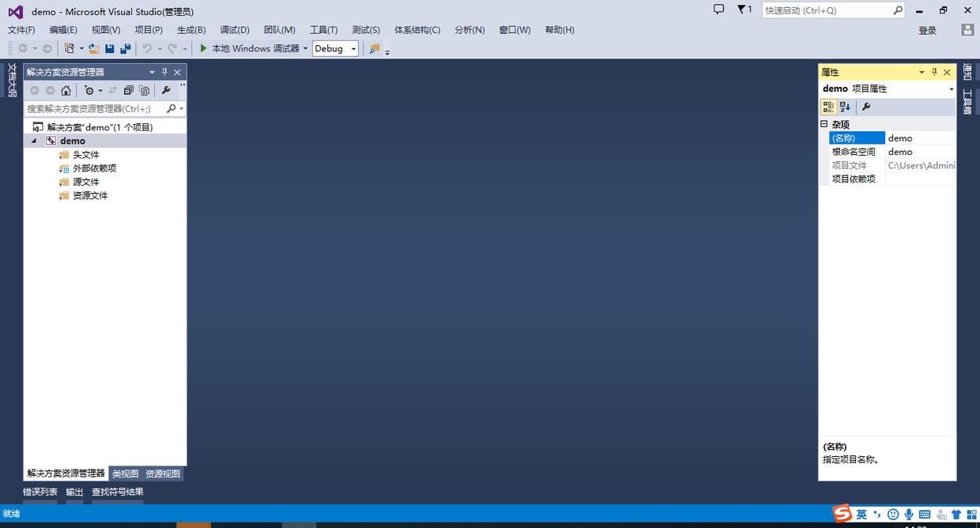This screenshot has width=980, height=528.
Task: Click the Home icon in Solution Explorer
Action: point(66,91)
